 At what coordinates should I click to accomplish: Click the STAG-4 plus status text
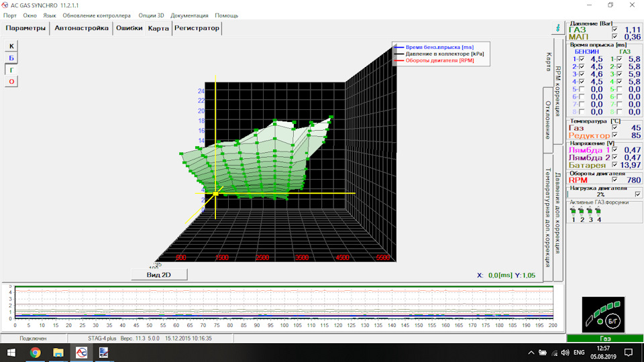coord(102,339)
